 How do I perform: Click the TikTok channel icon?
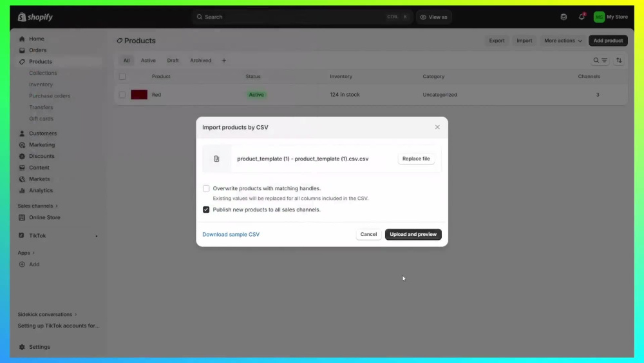[x=21, y=235]
